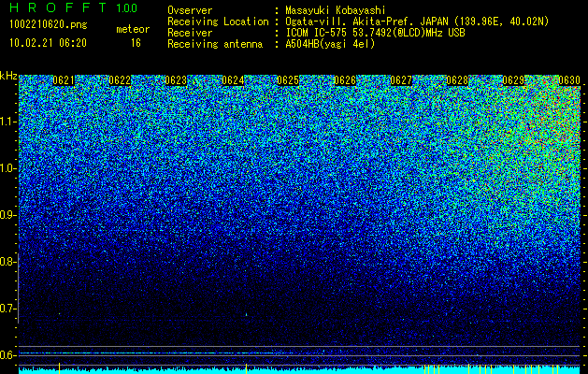Screen dimensions: 588x374
Task: Click the meteor count value 16
Action: tap(136, 43)
